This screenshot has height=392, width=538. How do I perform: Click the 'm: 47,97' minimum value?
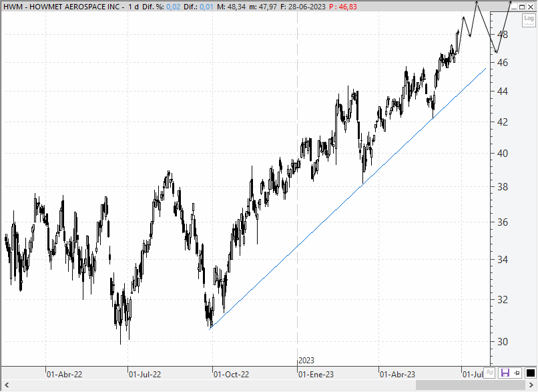[263, 7]
